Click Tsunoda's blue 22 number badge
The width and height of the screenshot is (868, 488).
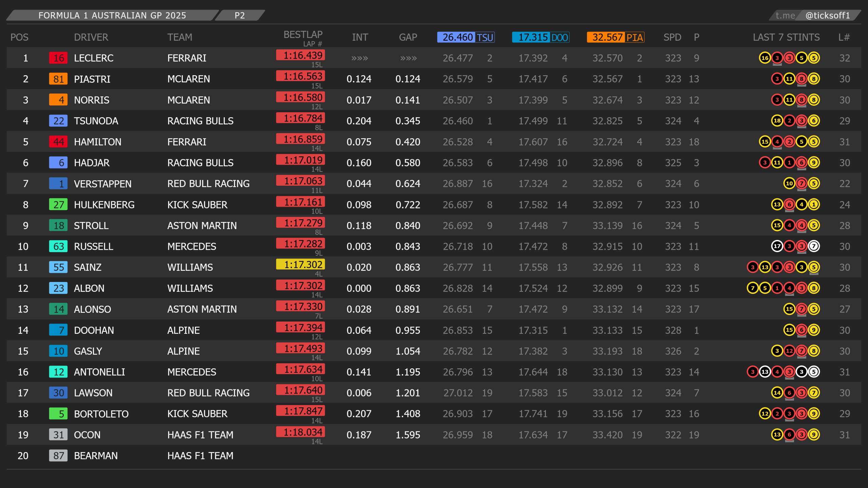(58, 121)
